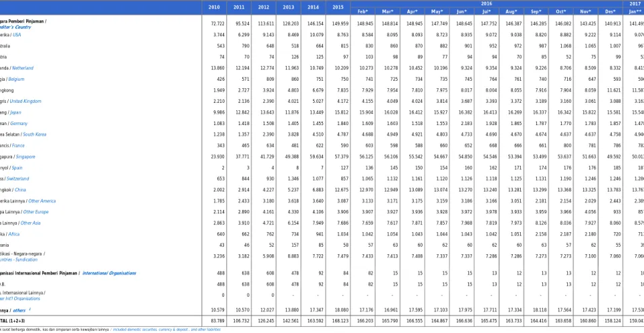Screen dimensions: 644x333
Task: Click the 2013 column header
Action: [x=288, y=7]
